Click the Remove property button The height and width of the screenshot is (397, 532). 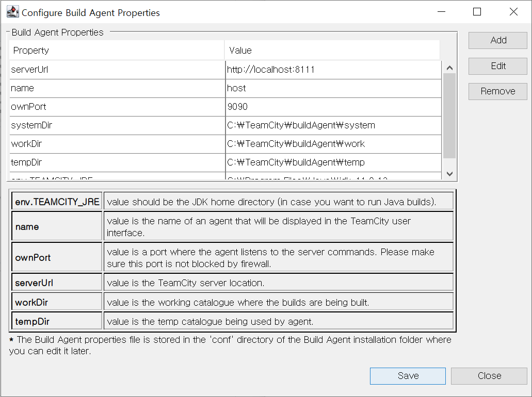[498, 91]
